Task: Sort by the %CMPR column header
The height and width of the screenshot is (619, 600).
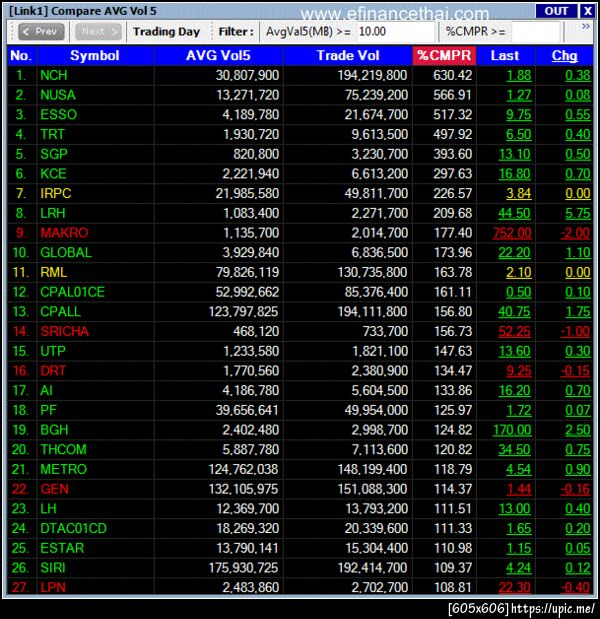Action: coord(444,56)
